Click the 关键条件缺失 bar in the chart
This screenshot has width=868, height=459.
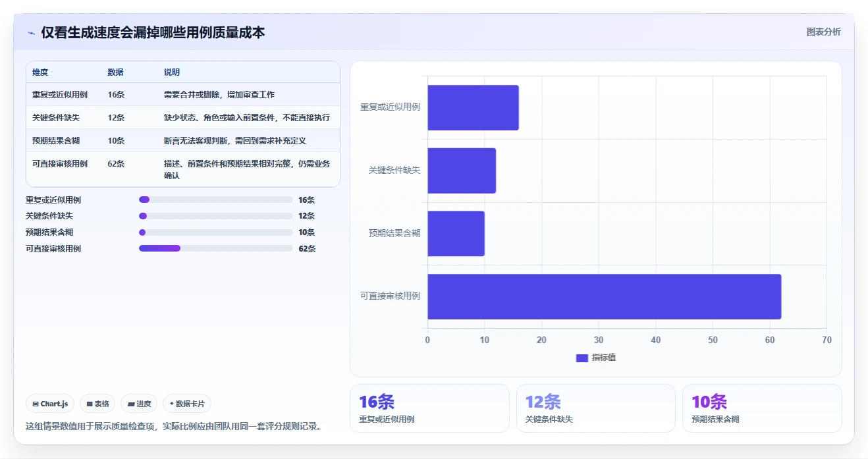click(462, 171)
